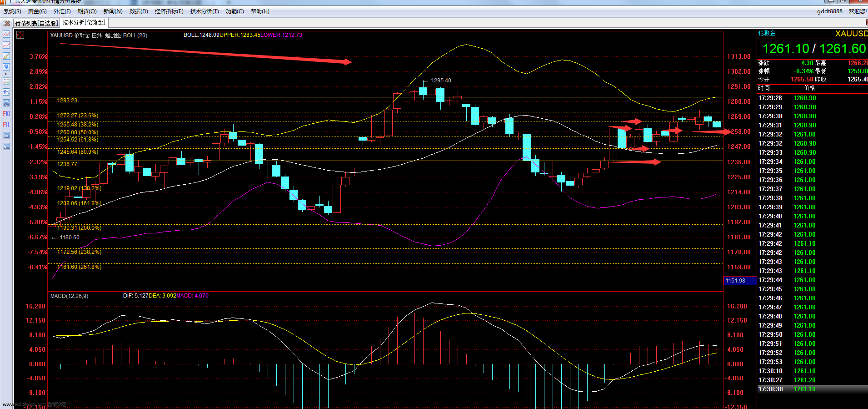868x409 pixels.
Task: Open the paintbrush drawing tool
Action: click(x=6, y=56)
